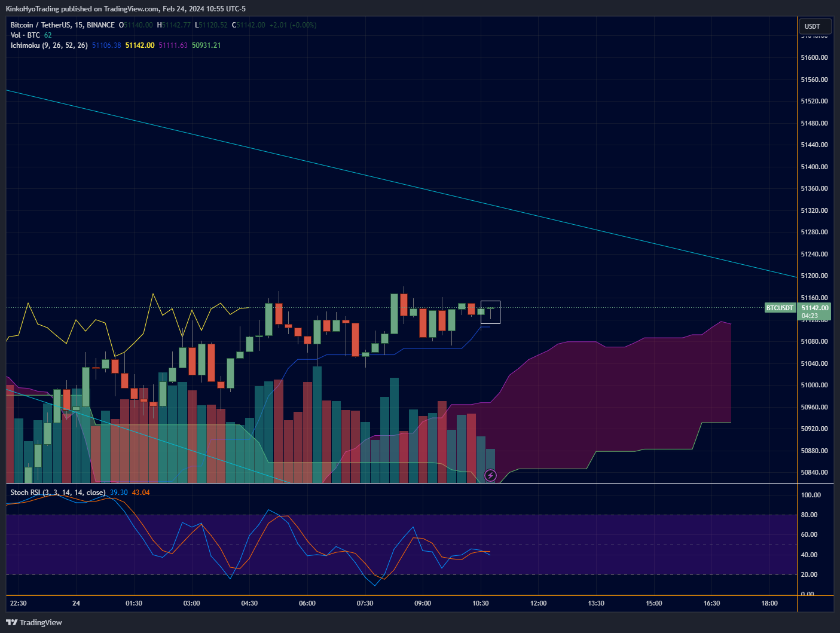Viewport: 840px width, 633px height.
Task: Click the purple lightning bolt icon
Action: (x=490, y=476)
